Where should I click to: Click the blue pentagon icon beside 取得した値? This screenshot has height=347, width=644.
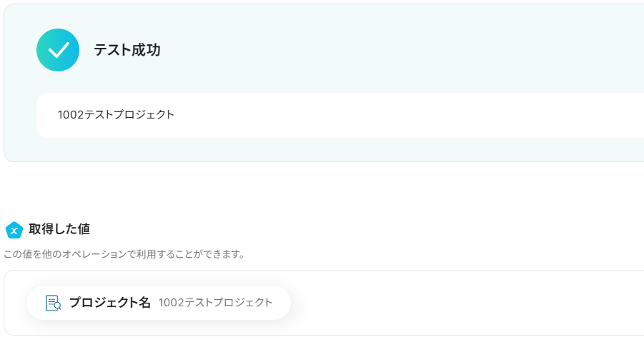14,230
